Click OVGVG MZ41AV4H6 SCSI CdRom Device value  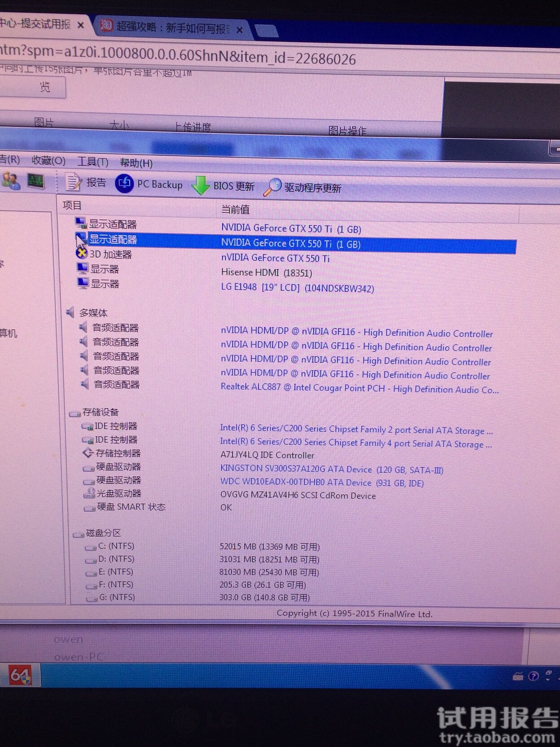pyautogui.click(x=298, y=495)
